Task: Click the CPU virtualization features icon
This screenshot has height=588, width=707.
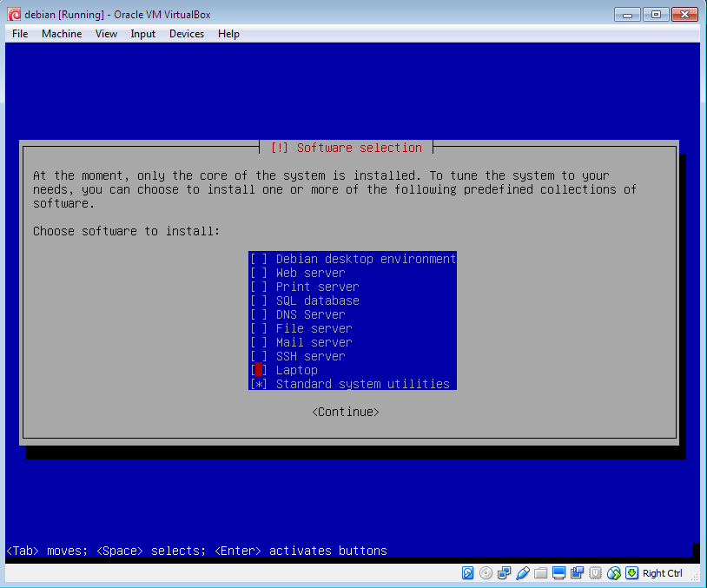Action: point(595,573)
